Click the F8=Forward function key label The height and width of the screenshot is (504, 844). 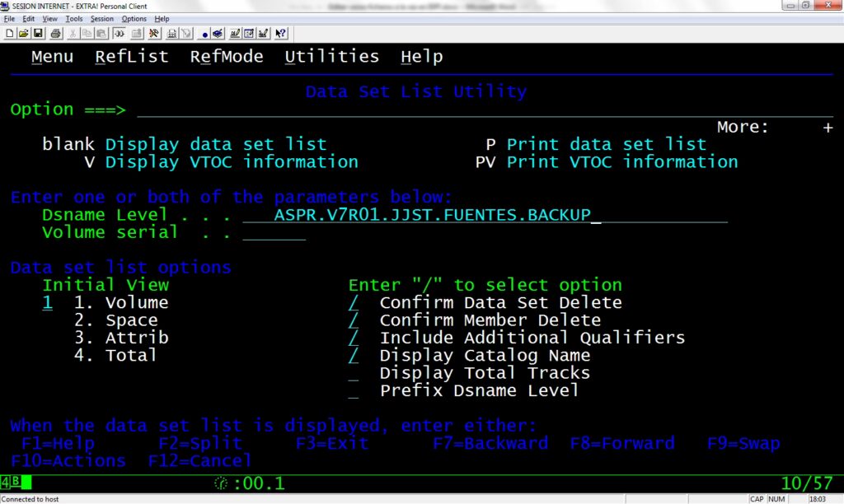621,443
